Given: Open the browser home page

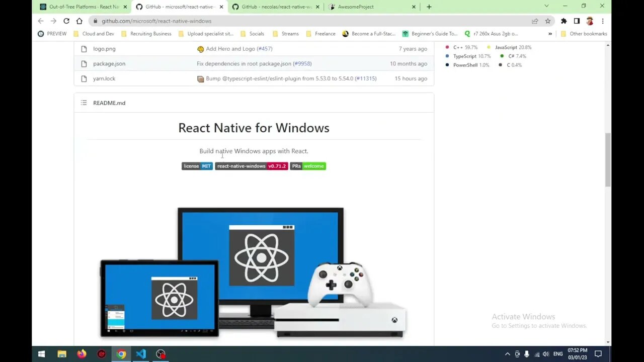Looking at the screenshot, I should [79, 21].
